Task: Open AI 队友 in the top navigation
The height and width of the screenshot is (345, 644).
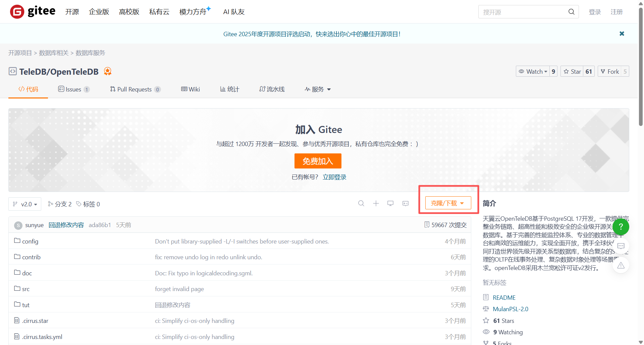Action: click(234, 12)
